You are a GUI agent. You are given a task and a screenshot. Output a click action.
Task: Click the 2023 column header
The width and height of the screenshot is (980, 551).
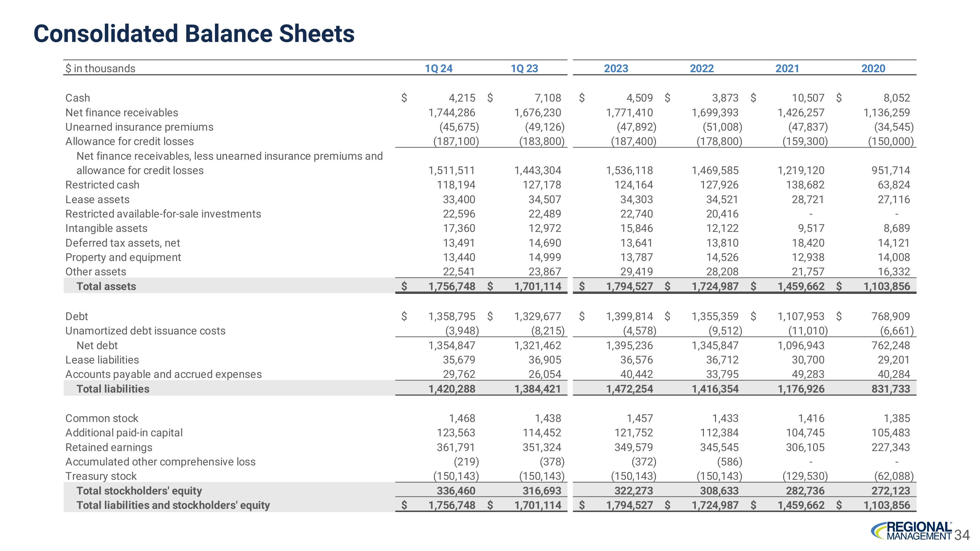click(615, 69)
